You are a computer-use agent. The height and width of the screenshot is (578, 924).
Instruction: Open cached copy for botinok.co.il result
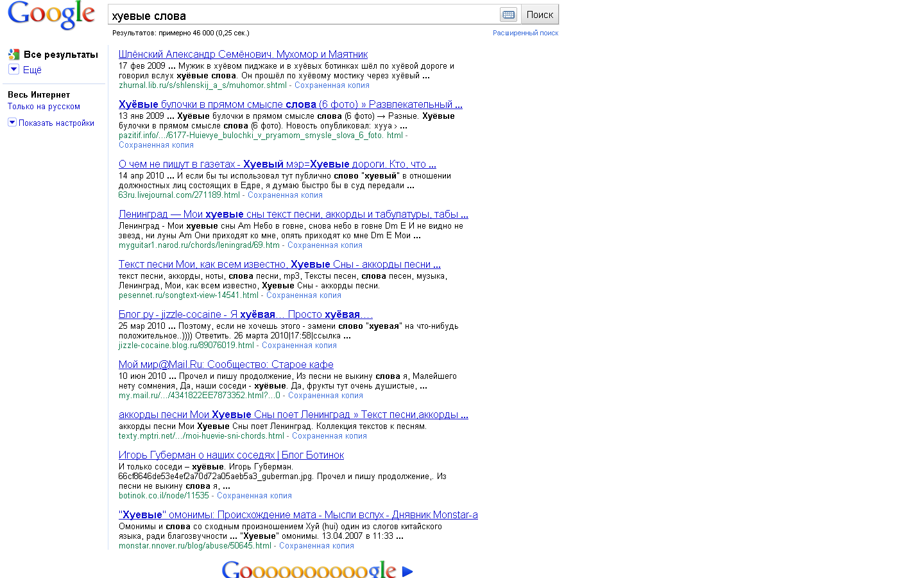[254, 496]
